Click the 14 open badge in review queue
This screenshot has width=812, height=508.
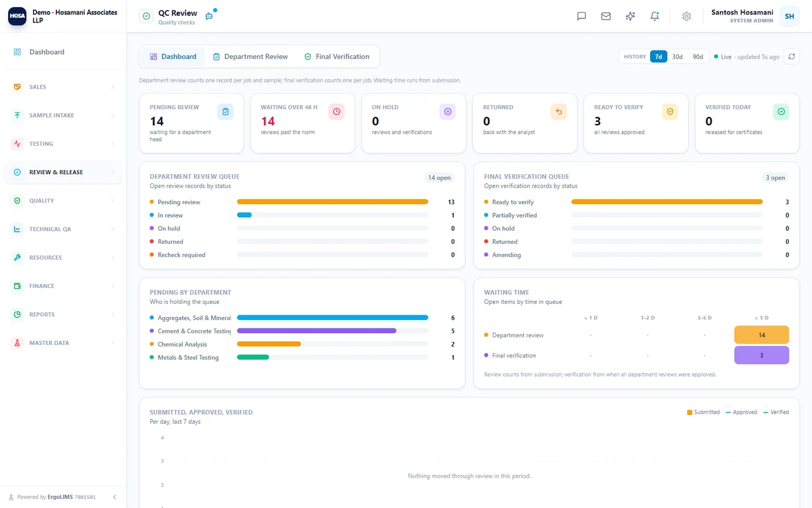[439, 178]
